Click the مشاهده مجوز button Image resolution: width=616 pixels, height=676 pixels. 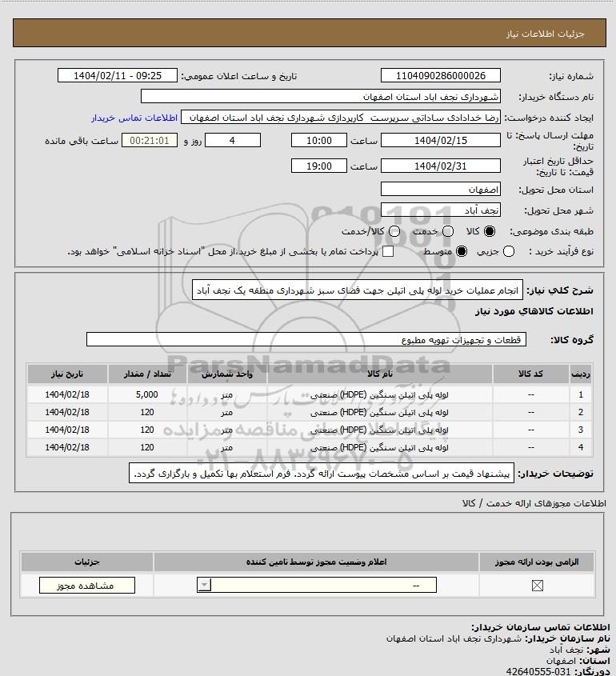point(87,585)
